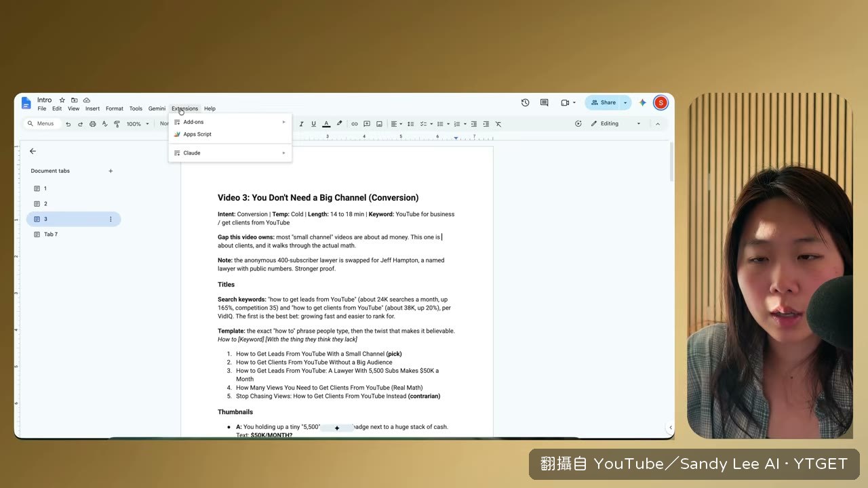Click the Share button
Viewport: 868px width, 488px height.
602,103
